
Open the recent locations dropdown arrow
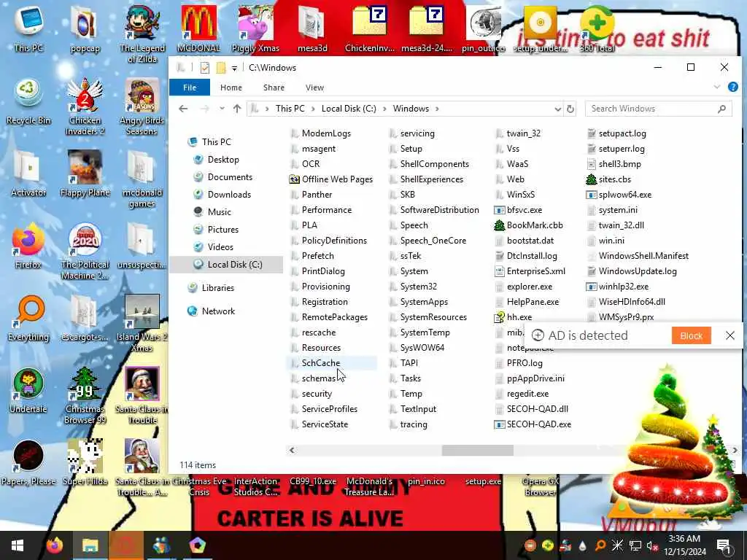[222, 109]
